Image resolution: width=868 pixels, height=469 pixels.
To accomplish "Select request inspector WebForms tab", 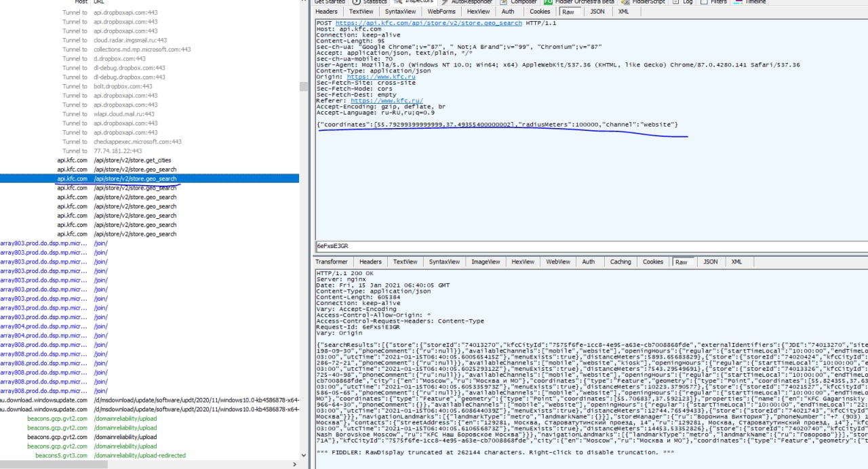I will click(441, 12).
